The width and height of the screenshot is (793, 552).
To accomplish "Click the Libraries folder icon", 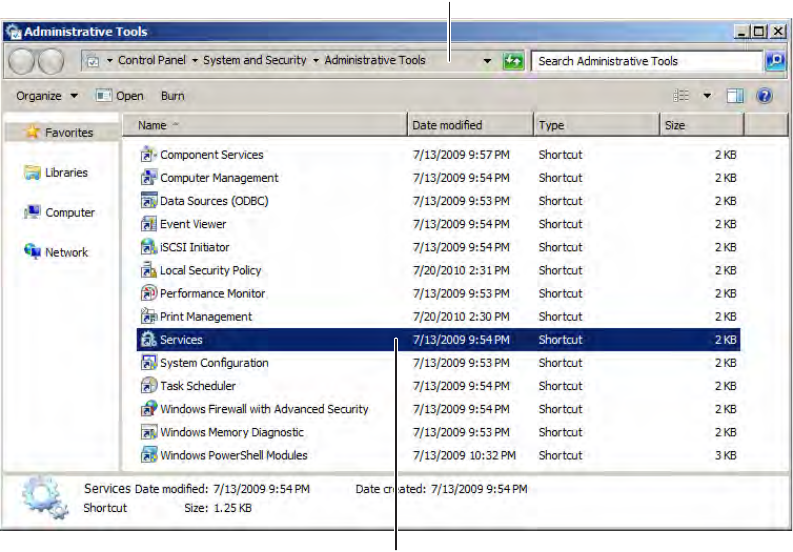I will (32, 173).
